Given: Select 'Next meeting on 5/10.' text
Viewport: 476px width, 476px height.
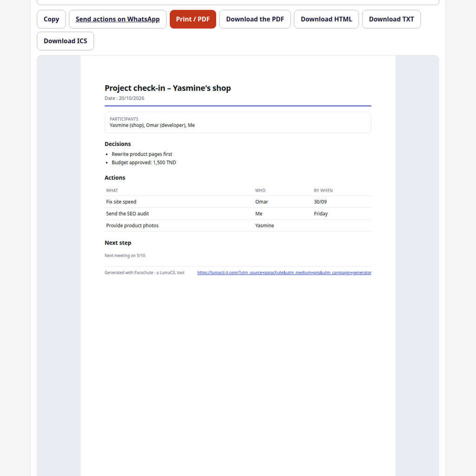Looking at the screenshot, I should [x=126, y=256].
